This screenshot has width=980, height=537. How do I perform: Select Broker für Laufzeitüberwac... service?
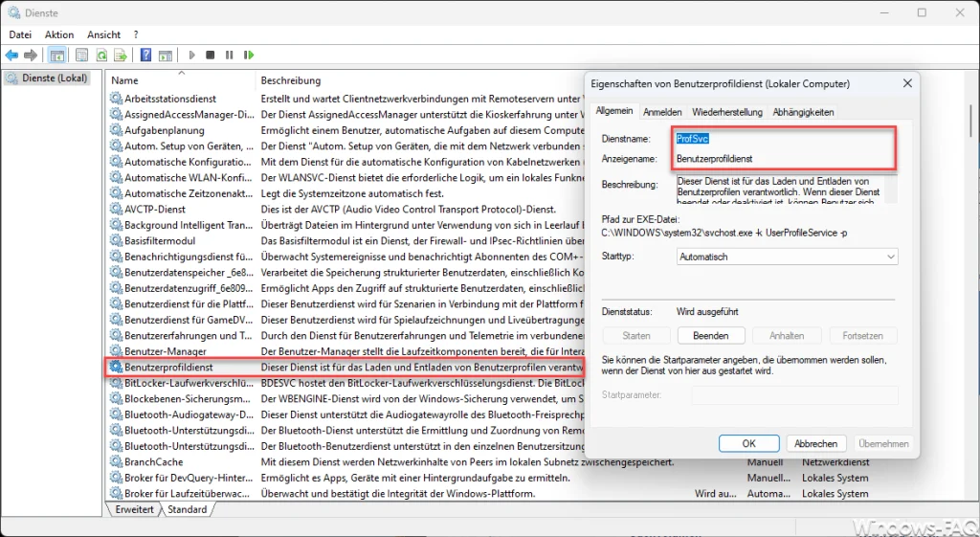pyautogui.click(x=189, y=493)
